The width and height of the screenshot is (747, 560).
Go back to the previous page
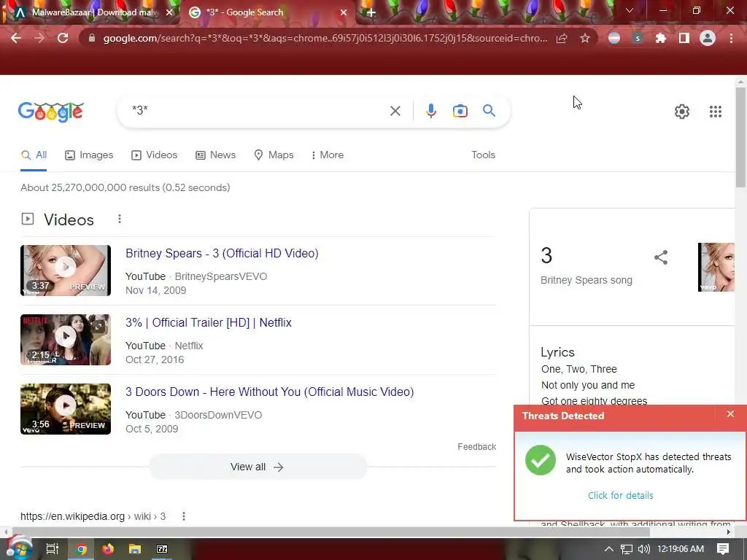click(x=16, y=38)
